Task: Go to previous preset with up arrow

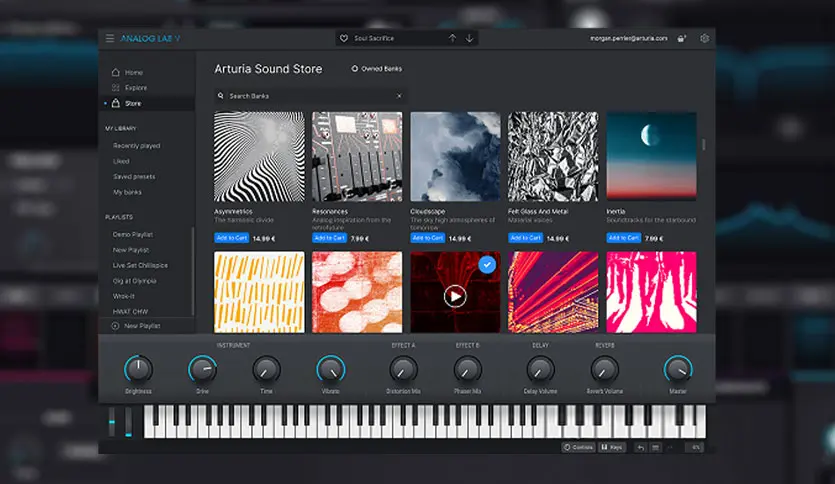Action: [x=452, y=39]
